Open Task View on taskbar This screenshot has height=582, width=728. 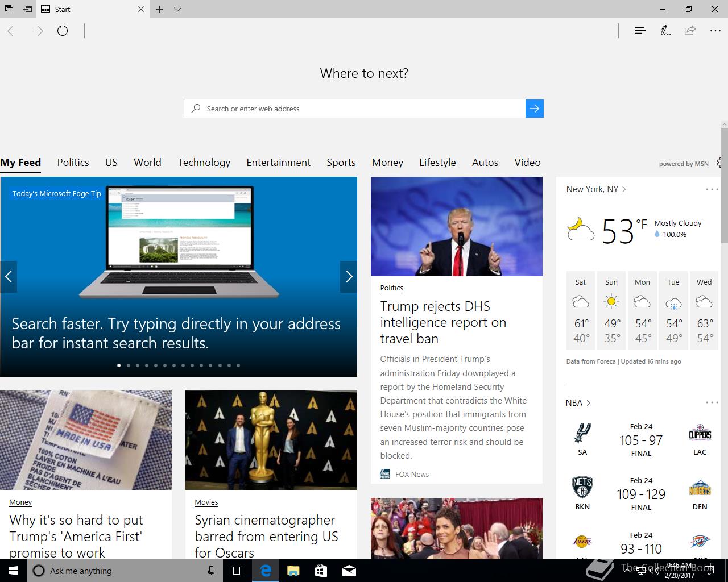[237, 571]
